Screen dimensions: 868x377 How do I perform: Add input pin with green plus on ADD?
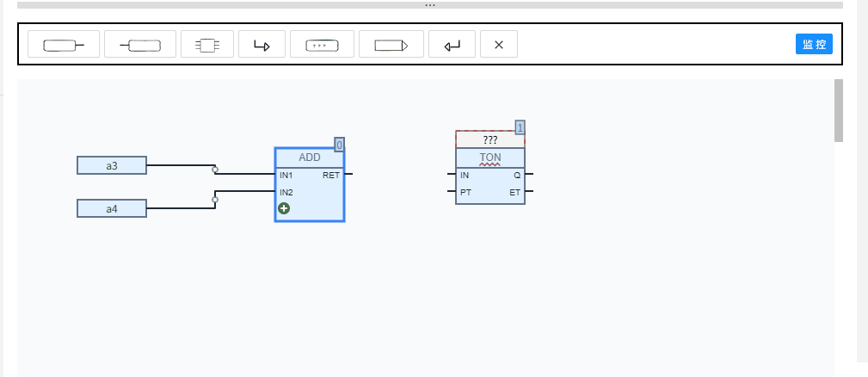284,208
